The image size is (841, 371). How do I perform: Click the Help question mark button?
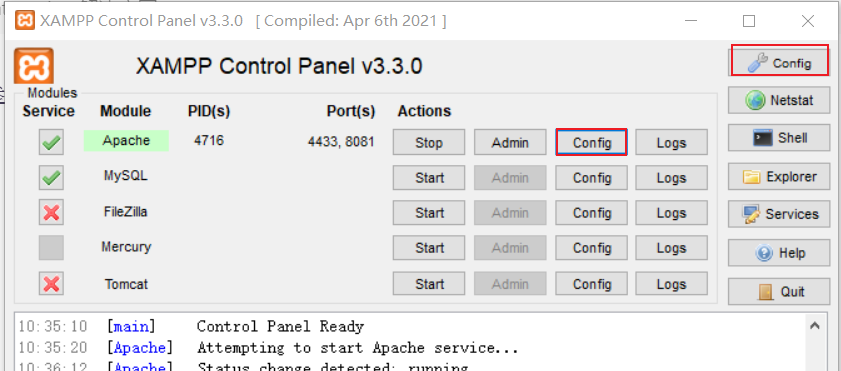click(x=779, y=253)
